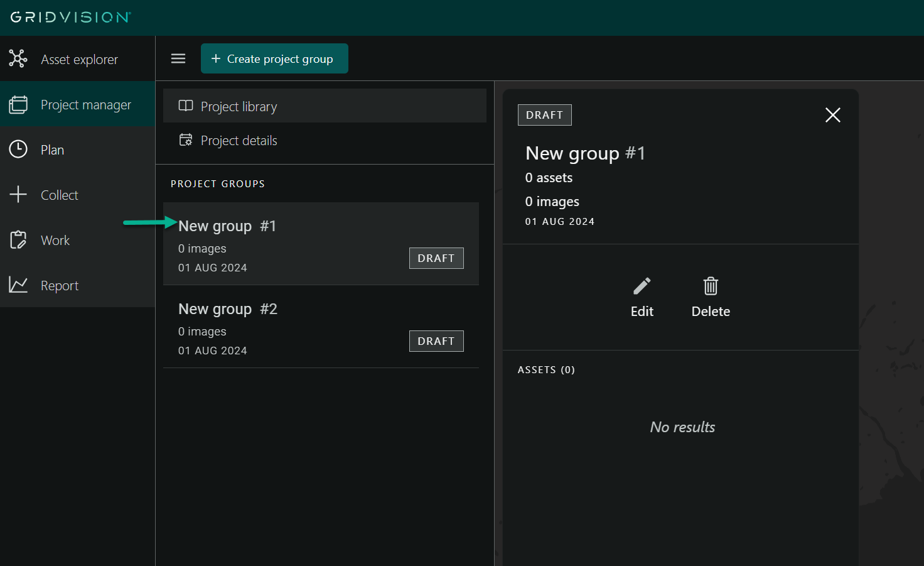Click the GridVision logo

tap(70, 17)
